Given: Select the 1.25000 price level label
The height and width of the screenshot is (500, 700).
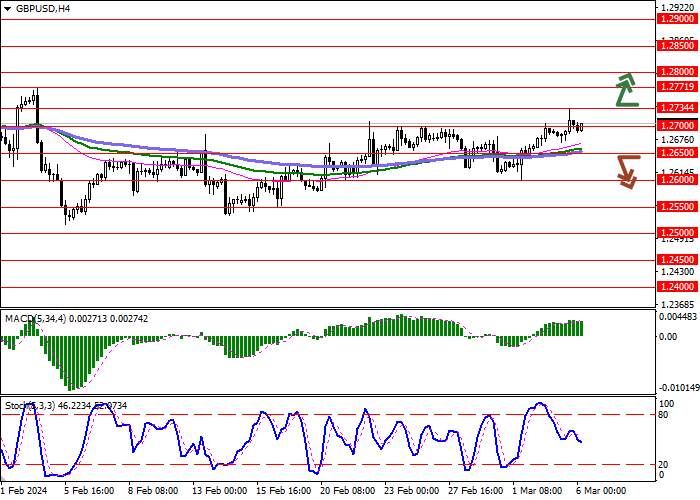Looking at the screenshot, I should pyautogui.click(x=677, y=233).
